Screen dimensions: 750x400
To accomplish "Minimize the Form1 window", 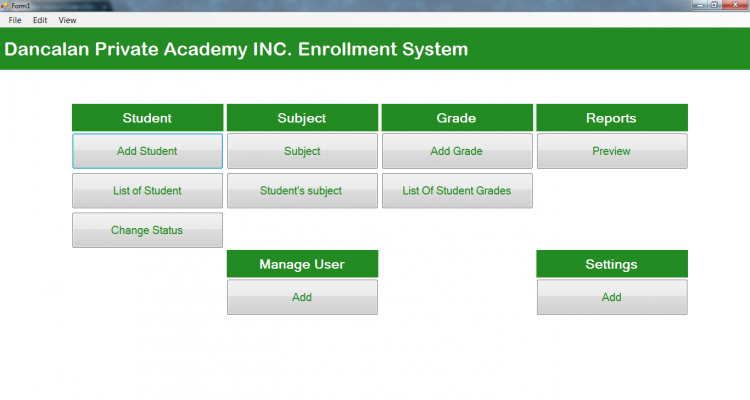I will coord(700,5).
